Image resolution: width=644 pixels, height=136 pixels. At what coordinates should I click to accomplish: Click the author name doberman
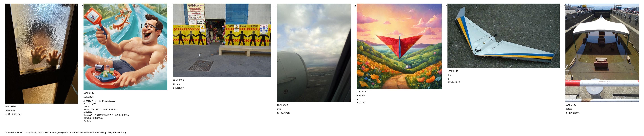pos(10,110)
